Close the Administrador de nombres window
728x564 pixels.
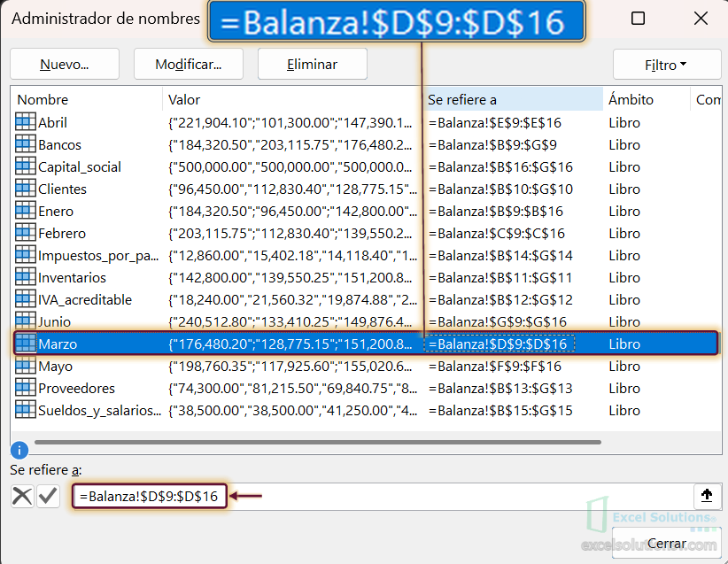701,18
